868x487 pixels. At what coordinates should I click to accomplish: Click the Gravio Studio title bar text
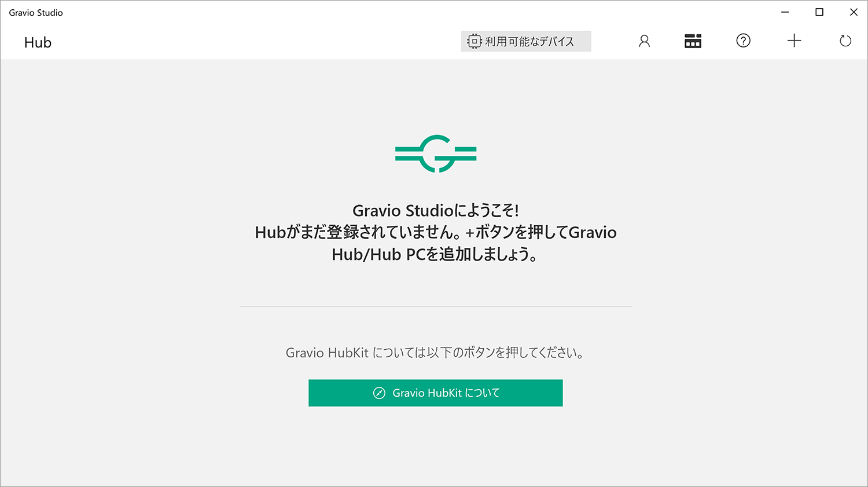pyautogui.click(x=36, y=13)
